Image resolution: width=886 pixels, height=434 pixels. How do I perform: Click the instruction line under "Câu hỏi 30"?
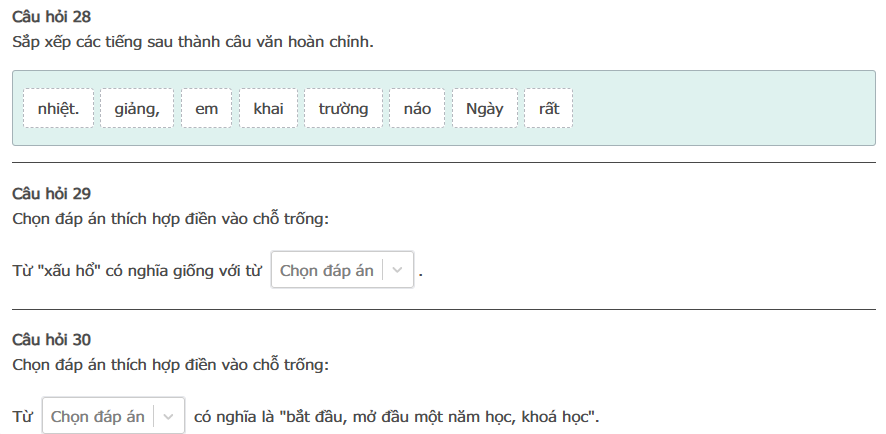coord(170,363)
